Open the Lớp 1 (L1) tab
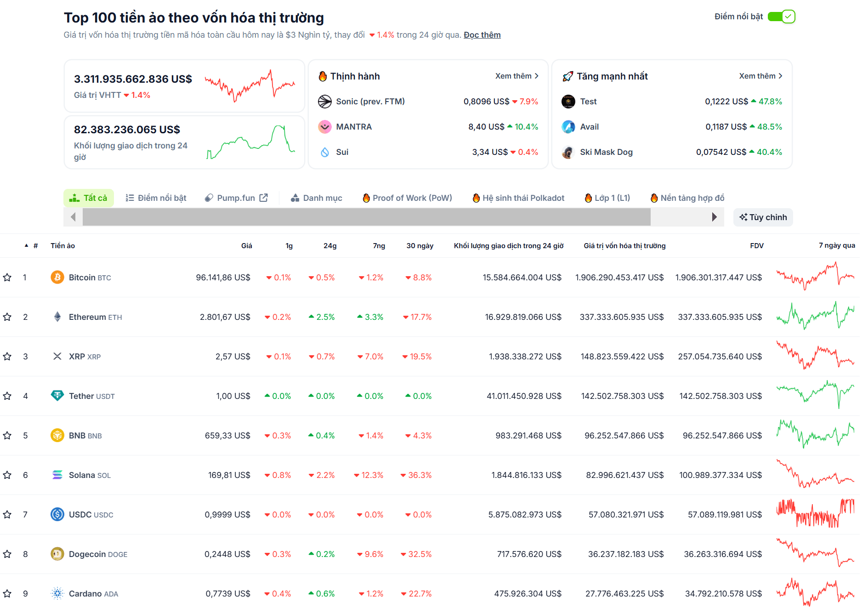The height and width of the screenshot is (608, 868). [607, 198]
